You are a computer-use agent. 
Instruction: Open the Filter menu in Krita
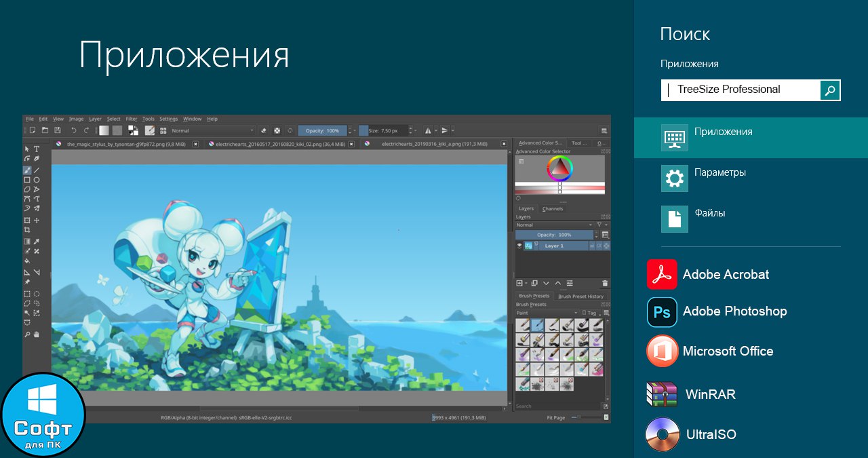[x=131, y=119]
